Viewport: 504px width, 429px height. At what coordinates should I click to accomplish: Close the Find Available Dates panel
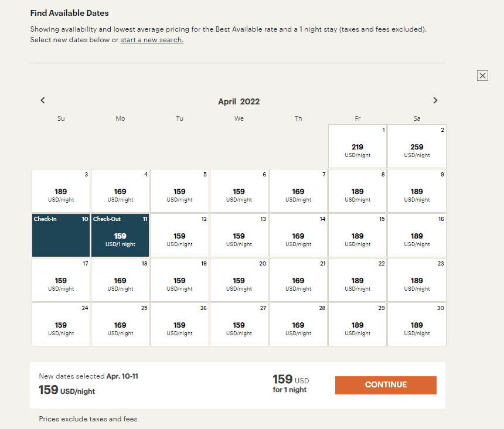point(482,76)
